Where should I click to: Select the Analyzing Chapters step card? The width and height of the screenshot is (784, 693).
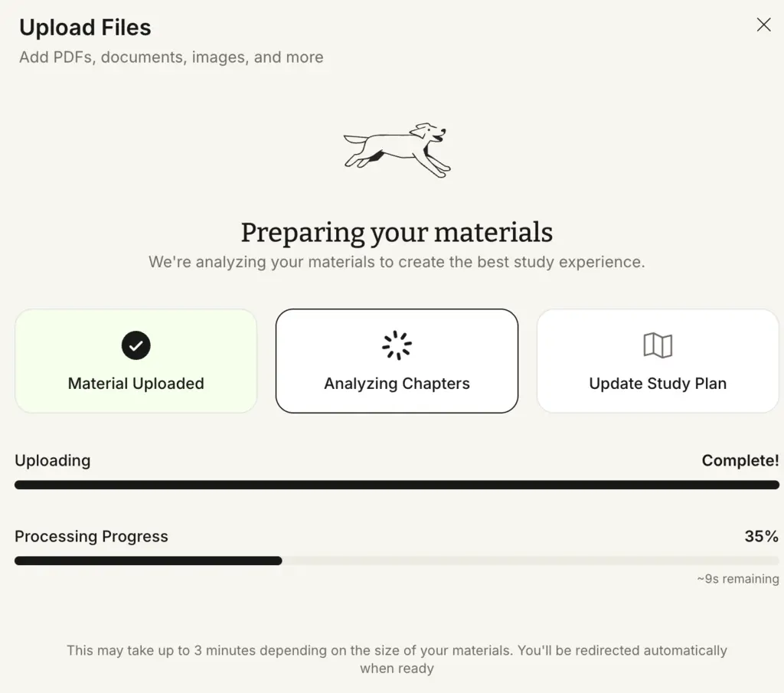coord(397,361)
